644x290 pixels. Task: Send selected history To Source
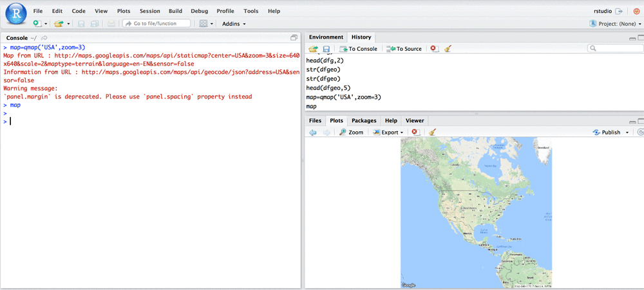[x=404, y=48]
